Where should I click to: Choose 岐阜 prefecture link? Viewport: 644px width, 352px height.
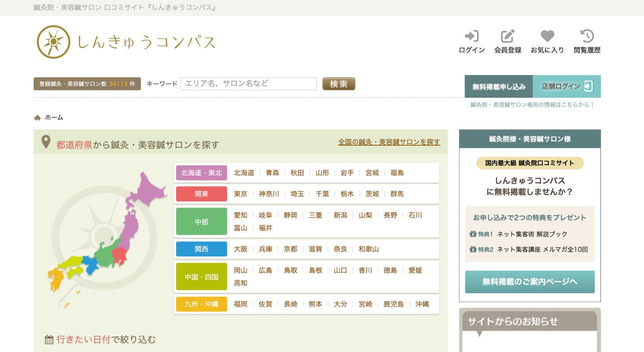[266, 215]
